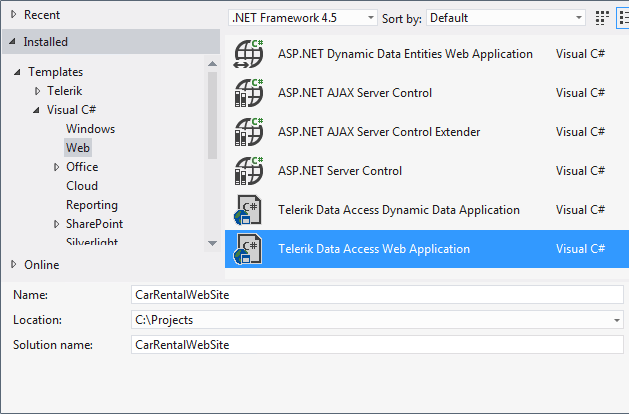The height and width of the screenshot is (414, 629).
Task: Expand the Online section
Action: (x=14, y=264)
